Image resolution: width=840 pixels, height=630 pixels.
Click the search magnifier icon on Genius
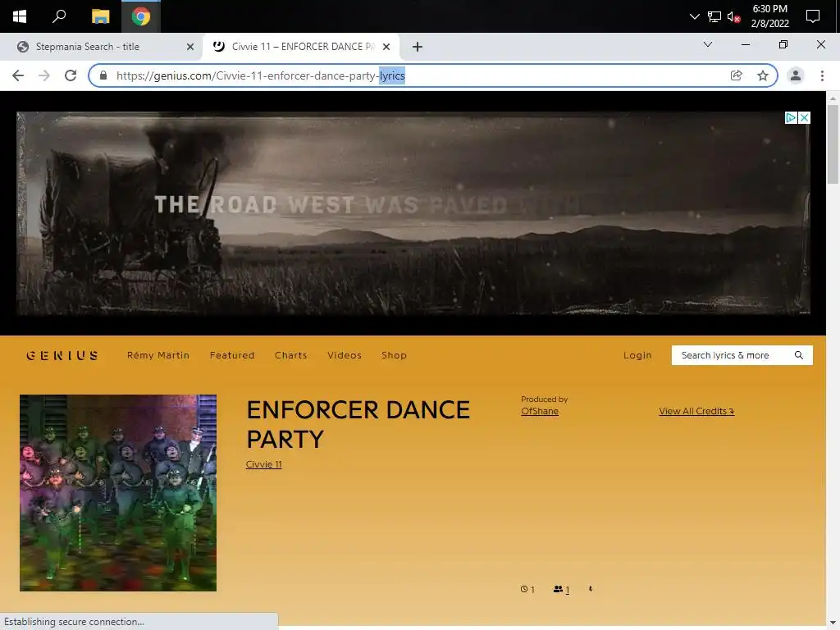(799, 355)
